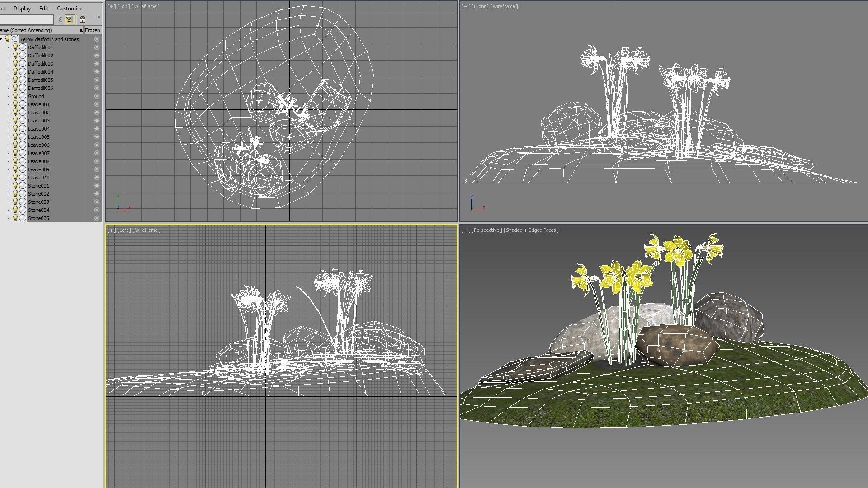This screenshot has height=488, width=868.
Task: Open the Customize menu
Action: tap(70, 9)
